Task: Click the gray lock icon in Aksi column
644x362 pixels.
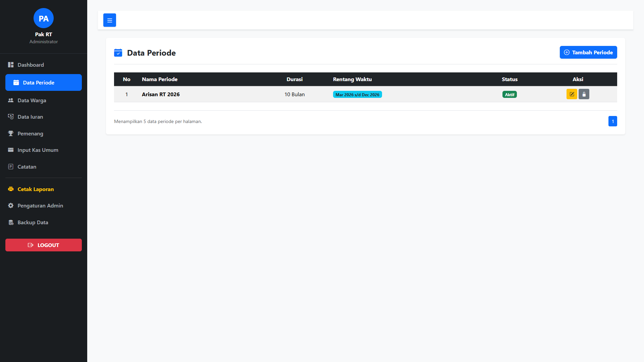Action: tap(584, 94)
